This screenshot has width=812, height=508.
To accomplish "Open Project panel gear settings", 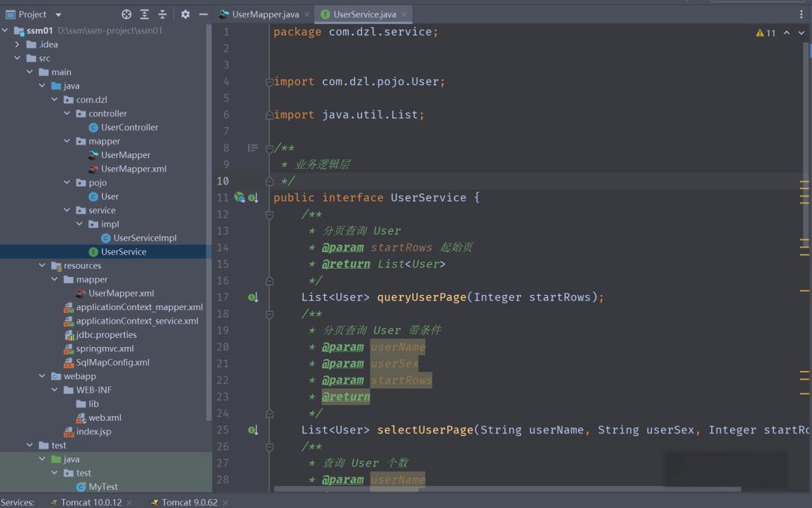I will click(186, 14).
